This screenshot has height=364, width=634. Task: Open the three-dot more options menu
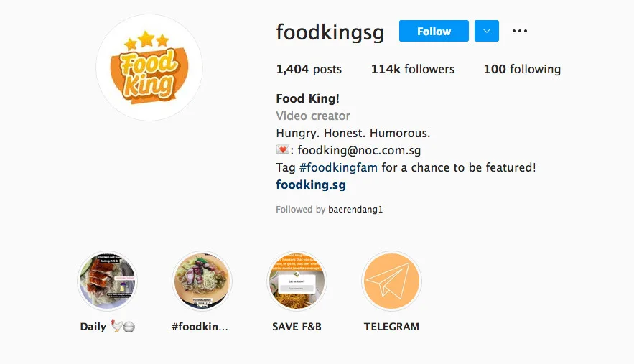(x=520, y=31)
